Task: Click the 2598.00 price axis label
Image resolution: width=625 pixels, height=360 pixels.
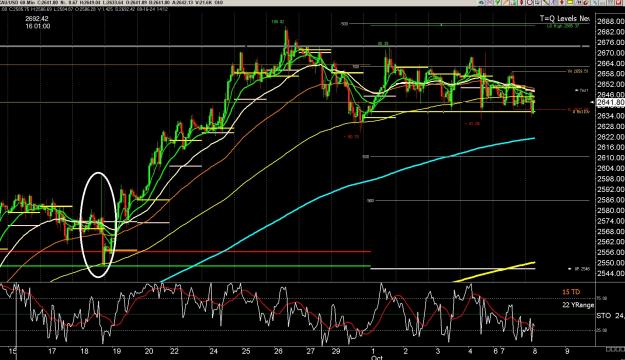Action: point(611,179)
